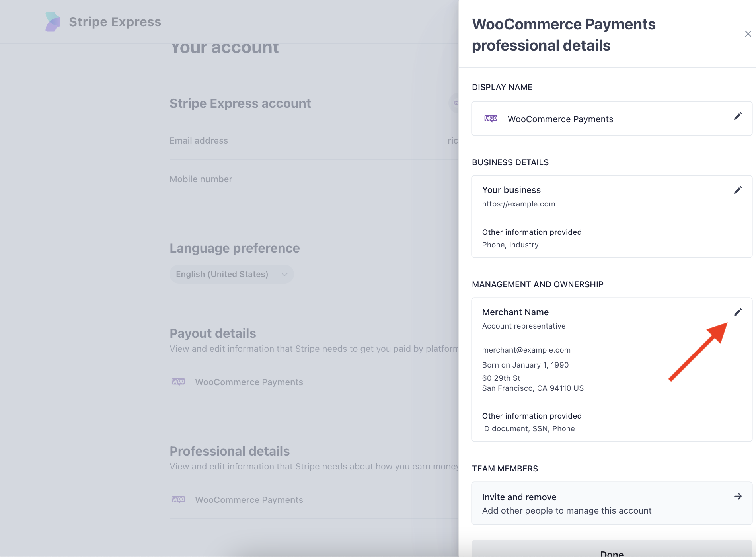The width and height of the screenshot is (756, 557).
Task: Edit Merchant Name account representative details
Action: coord(738,312)
